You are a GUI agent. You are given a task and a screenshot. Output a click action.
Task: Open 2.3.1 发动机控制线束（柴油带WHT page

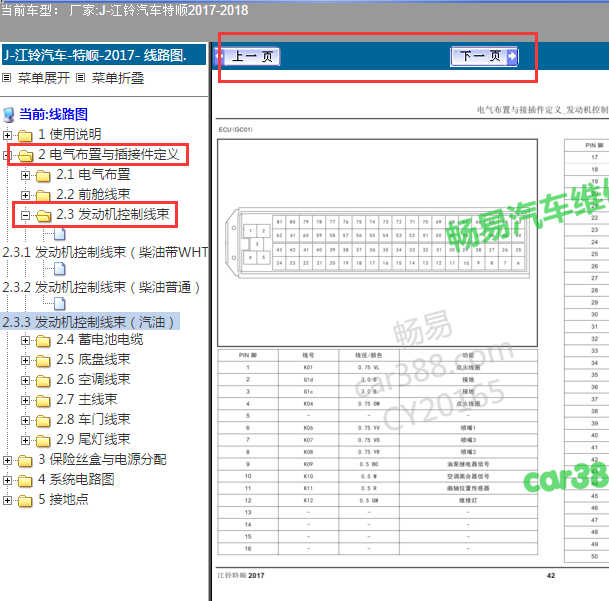pyautogui.click(x=105, y=253)
